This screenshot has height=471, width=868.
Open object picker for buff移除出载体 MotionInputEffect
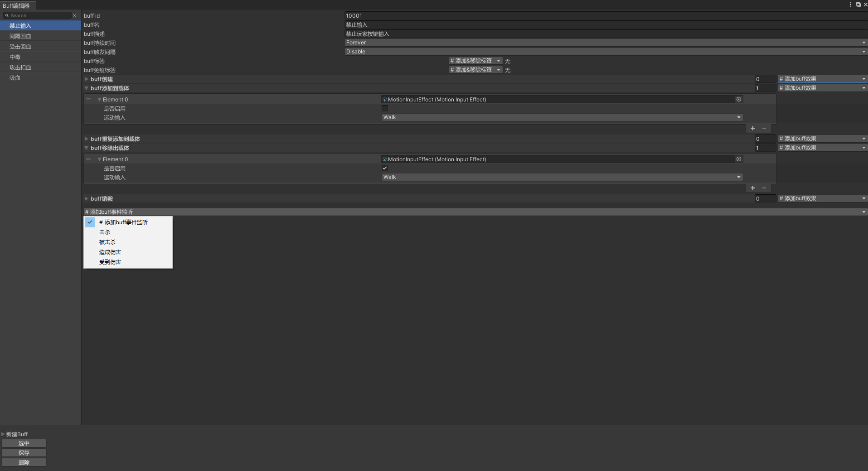(739, 159)
